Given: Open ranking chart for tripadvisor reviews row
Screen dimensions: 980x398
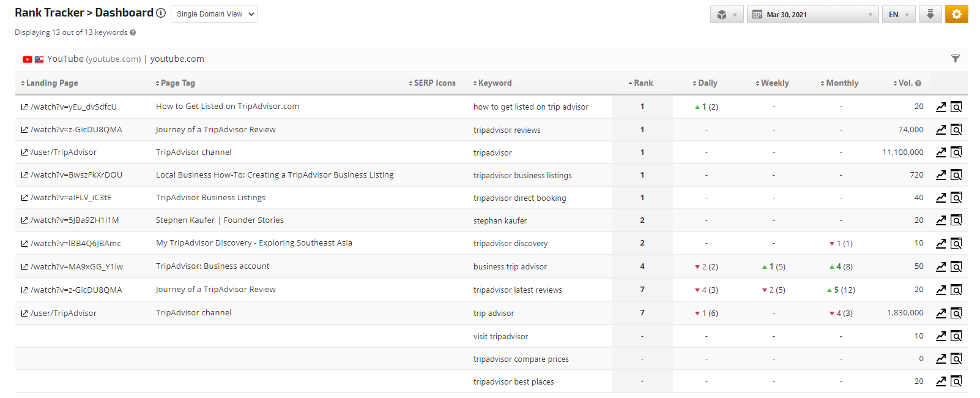Looking at the screenshot, I should coord(941,130).
